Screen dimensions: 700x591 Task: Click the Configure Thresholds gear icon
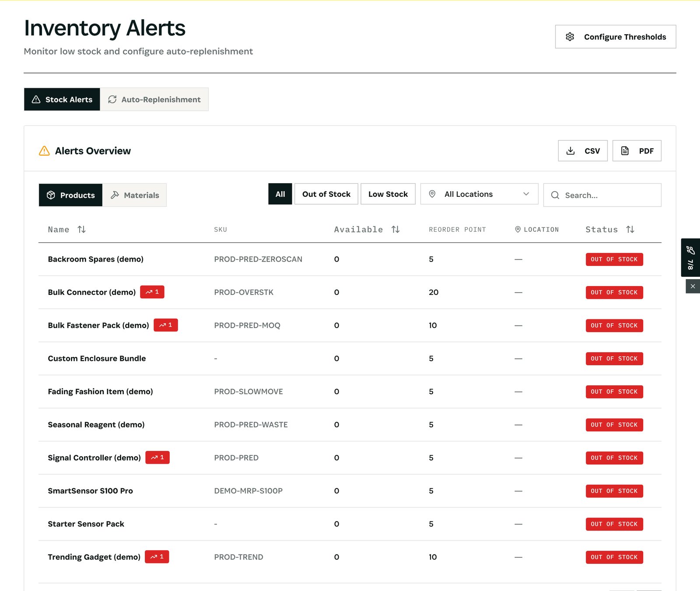(x=570, y=37)
